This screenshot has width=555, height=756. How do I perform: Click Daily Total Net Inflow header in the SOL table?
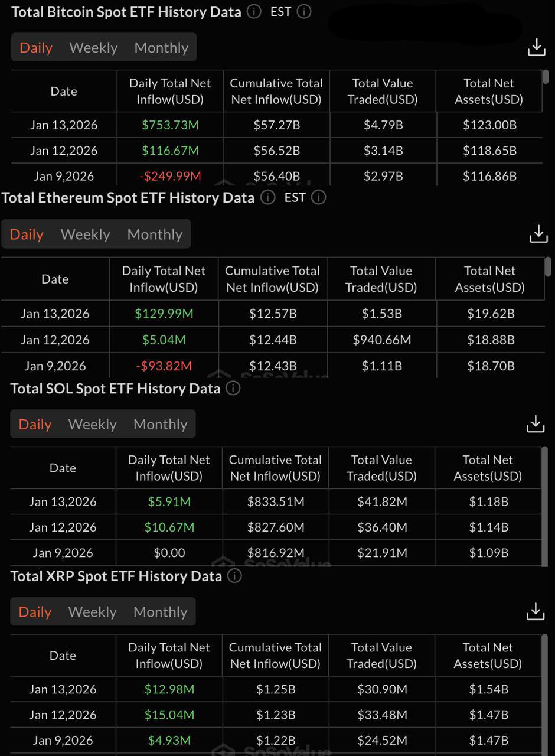coord(169,468)
